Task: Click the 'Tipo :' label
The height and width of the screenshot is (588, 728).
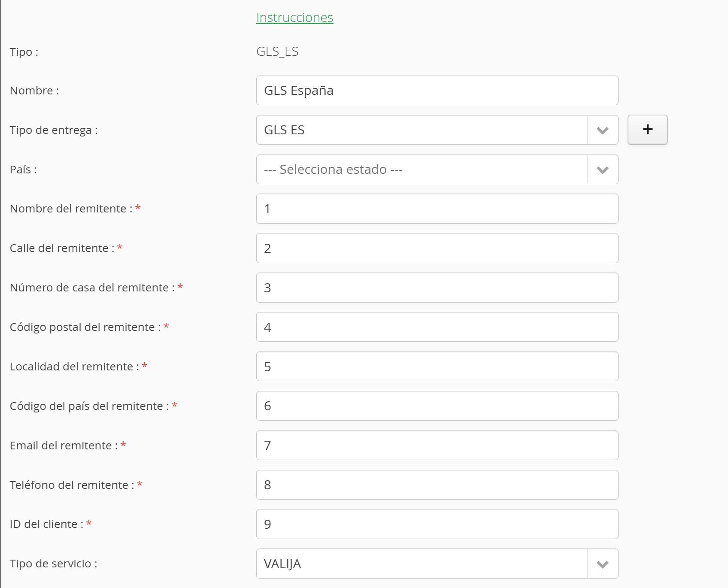Action: [24, 52]
